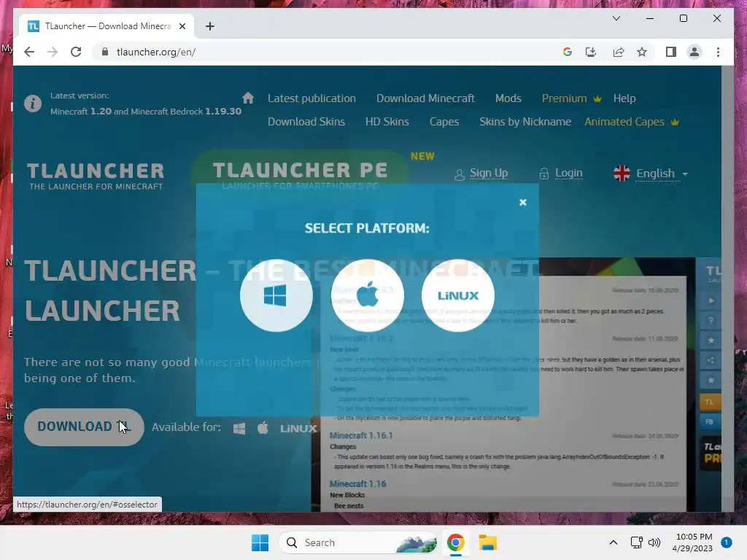The height and width of the screenshot is (560, 747).
Task: Click the network icon in system tray
Action: point(636,542)
